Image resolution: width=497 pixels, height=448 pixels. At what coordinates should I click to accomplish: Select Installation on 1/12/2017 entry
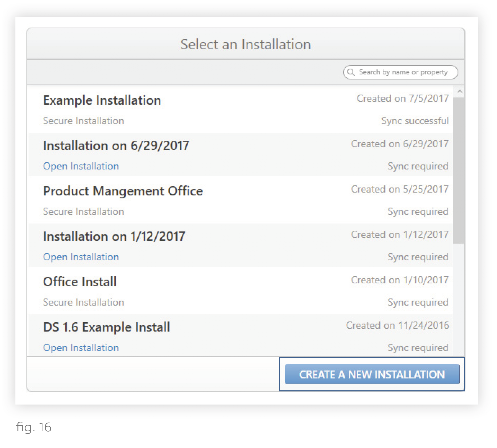click(241, 245)
